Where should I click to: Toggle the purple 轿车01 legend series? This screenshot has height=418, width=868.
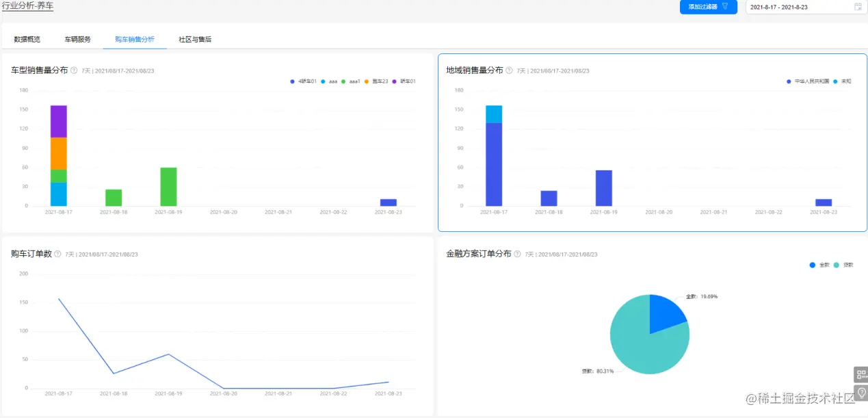[404, 81]
